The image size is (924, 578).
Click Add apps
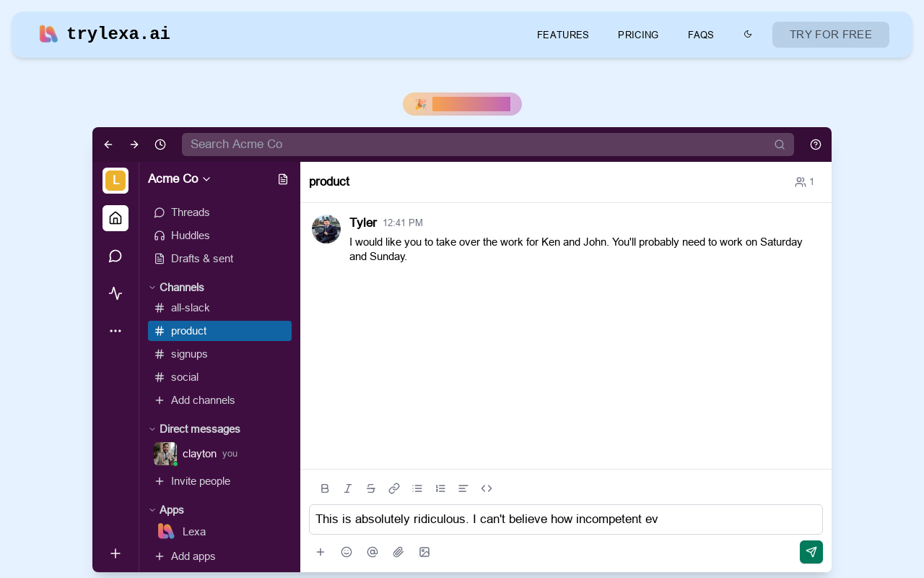point(219,556)
